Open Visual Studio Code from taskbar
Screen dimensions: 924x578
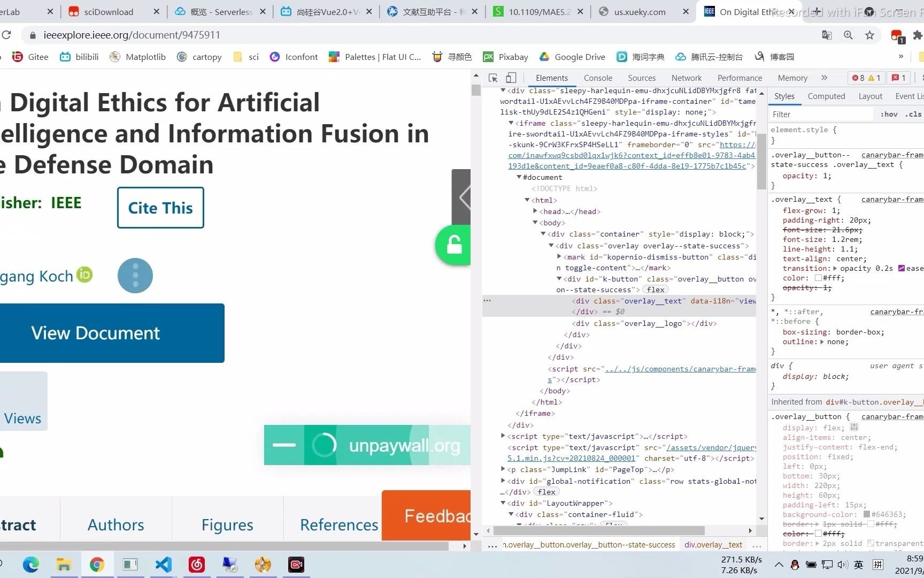[x=163, y=565]
